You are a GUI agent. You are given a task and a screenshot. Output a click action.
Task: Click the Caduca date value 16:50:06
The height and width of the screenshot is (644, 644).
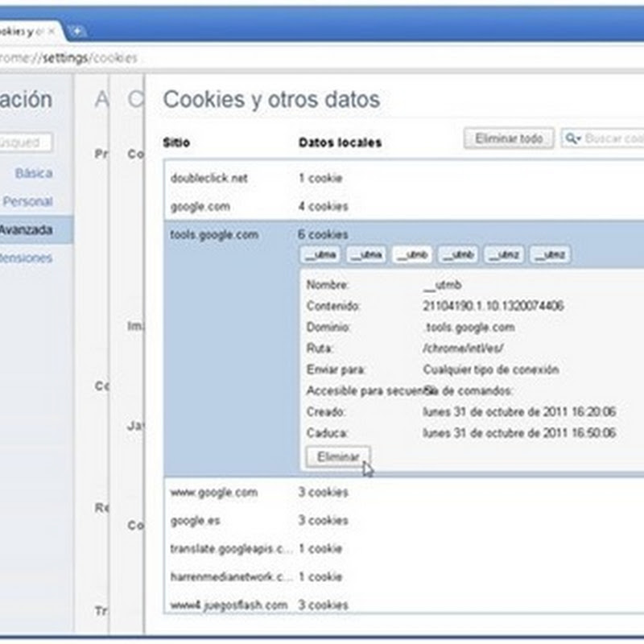[519, 432]
